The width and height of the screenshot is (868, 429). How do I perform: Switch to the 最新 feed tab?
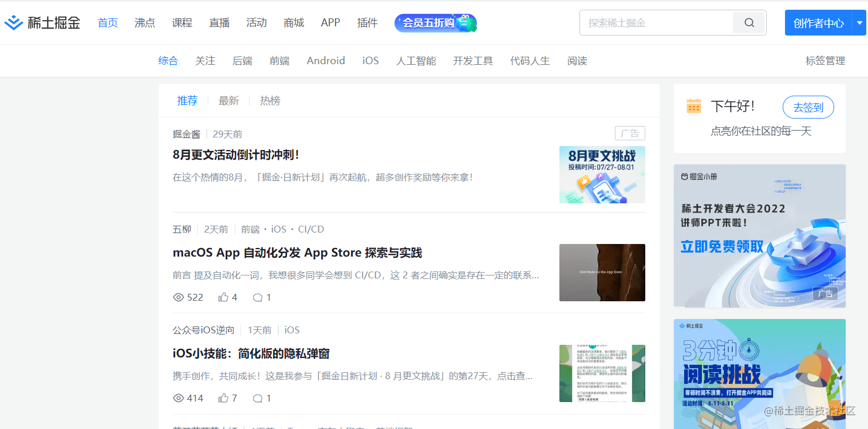[x=228, y=101]
